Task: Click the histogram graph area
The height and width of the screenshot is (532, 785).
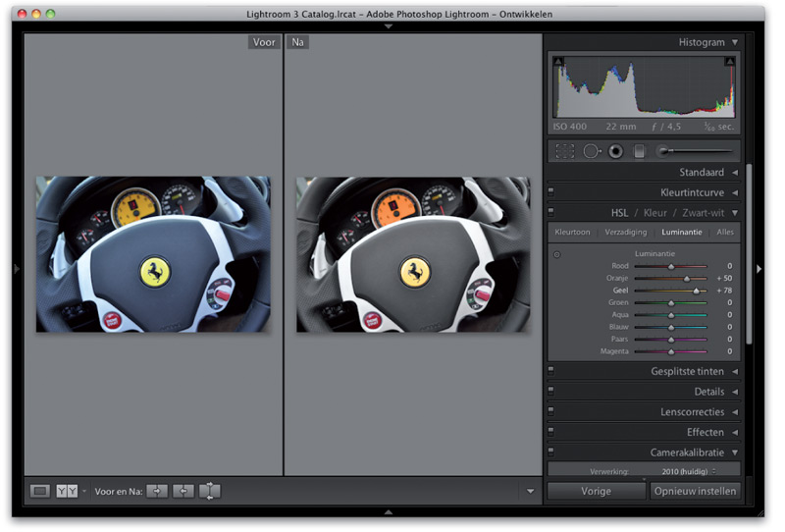Action: 644,86
